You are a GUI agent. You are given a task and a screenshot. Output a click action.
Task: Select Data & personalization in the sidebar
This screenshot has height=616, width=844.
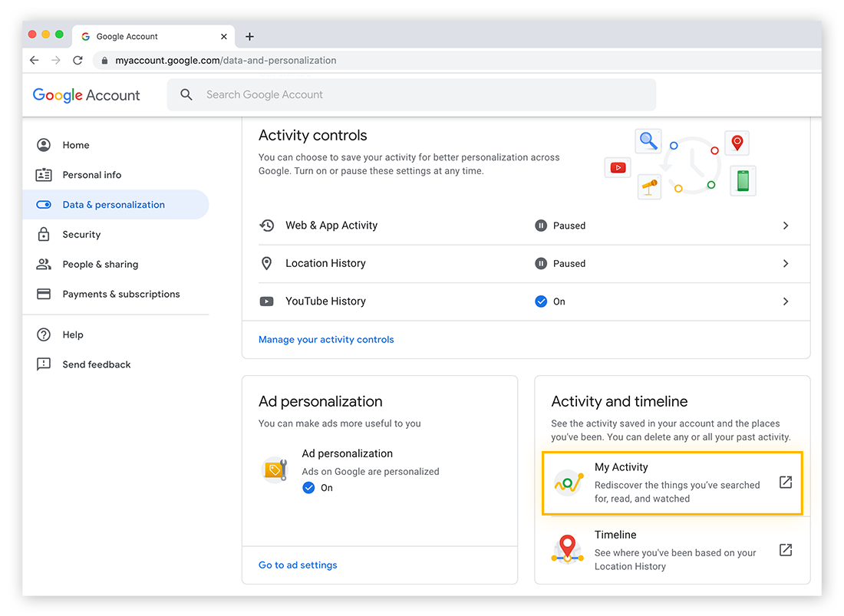114,204
